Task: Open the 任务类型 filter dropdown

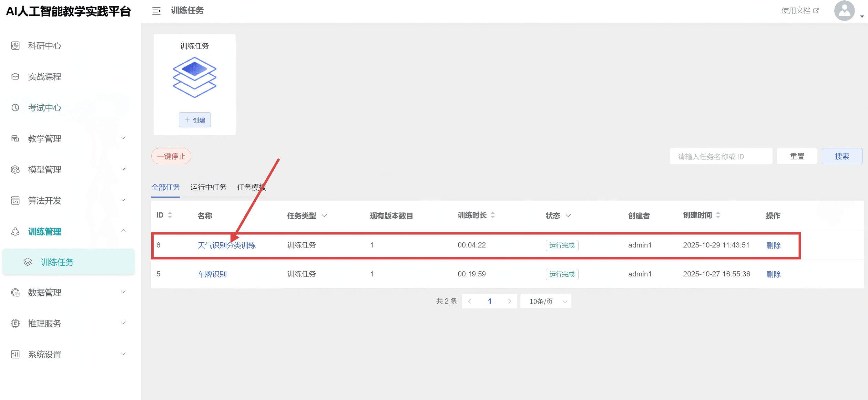Action: pyautogui.click(x=324, y=216)
